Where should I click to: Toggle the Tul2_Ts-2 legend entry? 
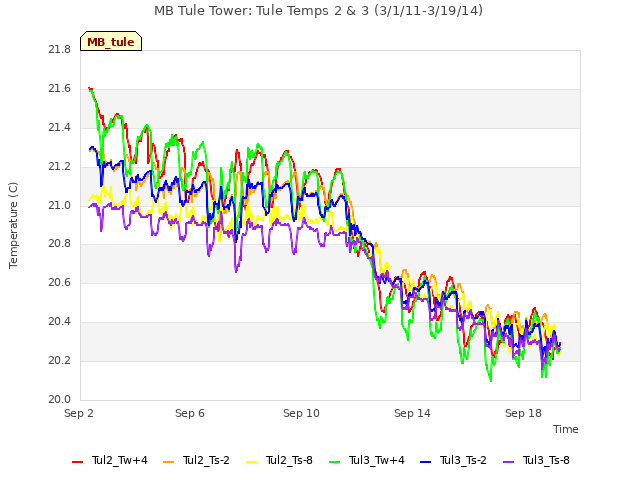pyautogui.click(x=196, y=460)
